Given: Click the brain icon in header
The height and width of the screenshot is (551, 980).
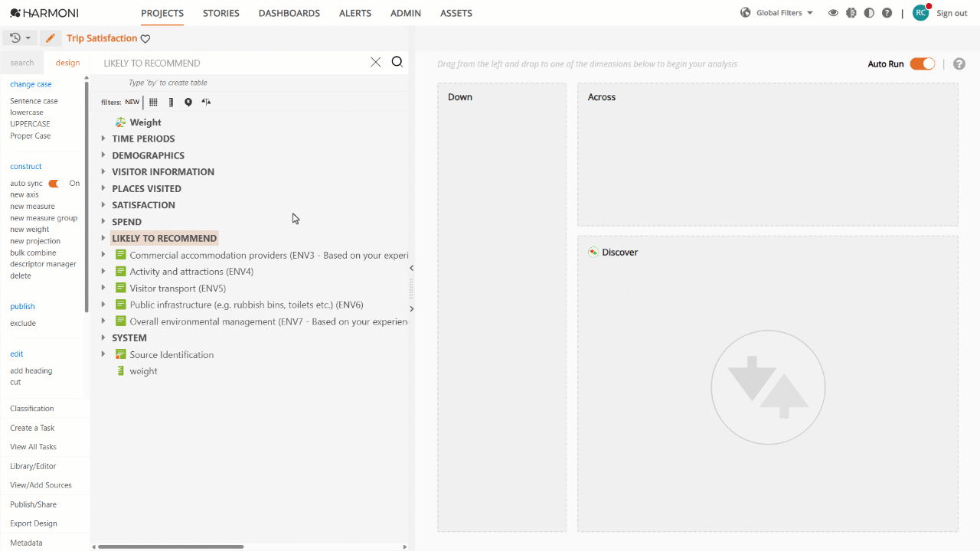Looking at the screenshot, I should [851, 13].
